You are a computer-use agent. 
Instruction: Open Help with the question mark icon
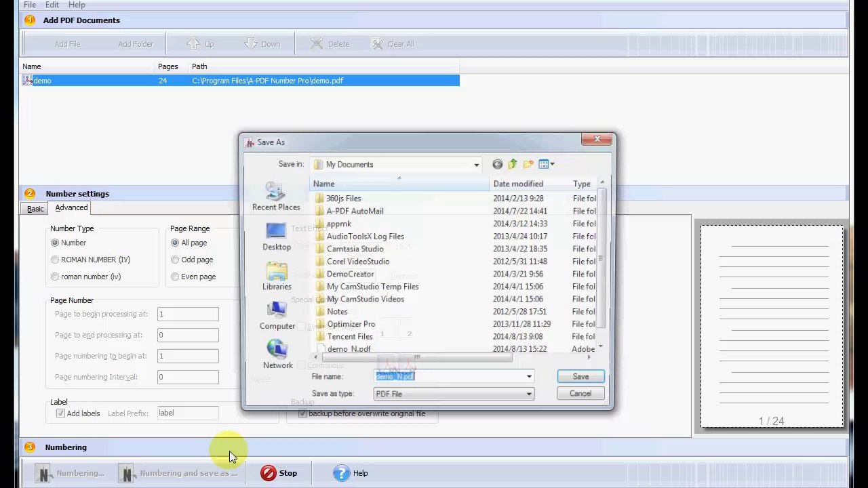coord(341,473)
